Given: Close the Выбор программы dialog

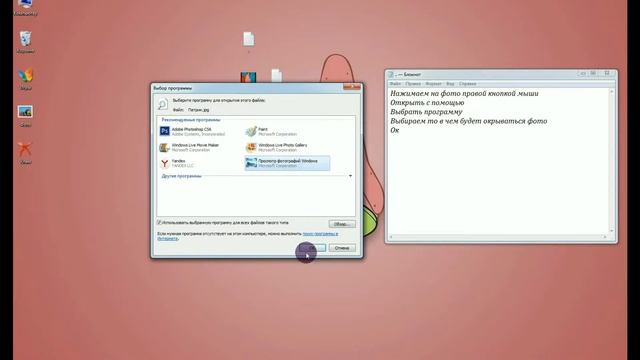Looking at the screenshot, I should (352, 87).
